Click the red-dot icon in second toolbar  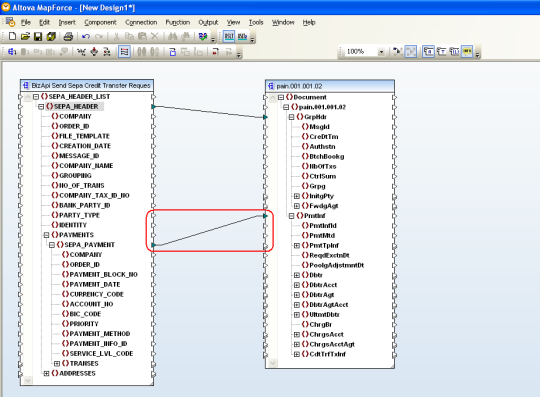216,52
